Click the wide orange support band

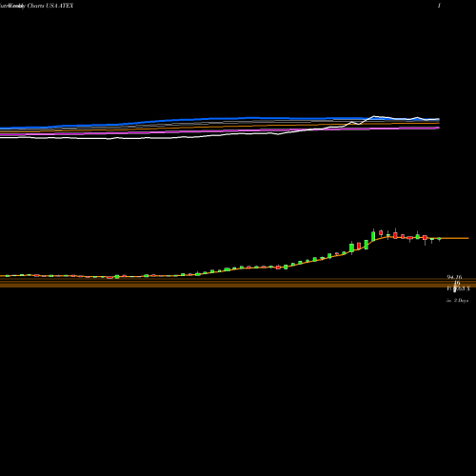coord(238,283)
